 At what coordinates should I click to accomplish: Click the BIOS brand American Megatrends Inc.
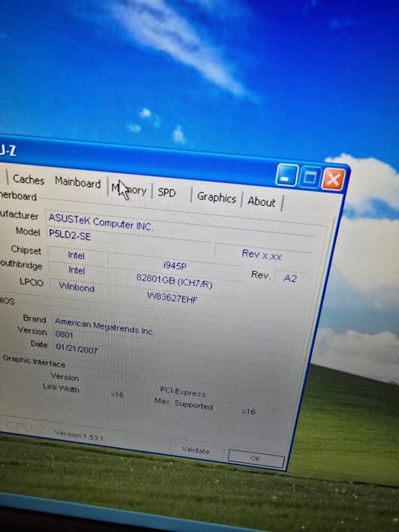click(x=105, y=326)
